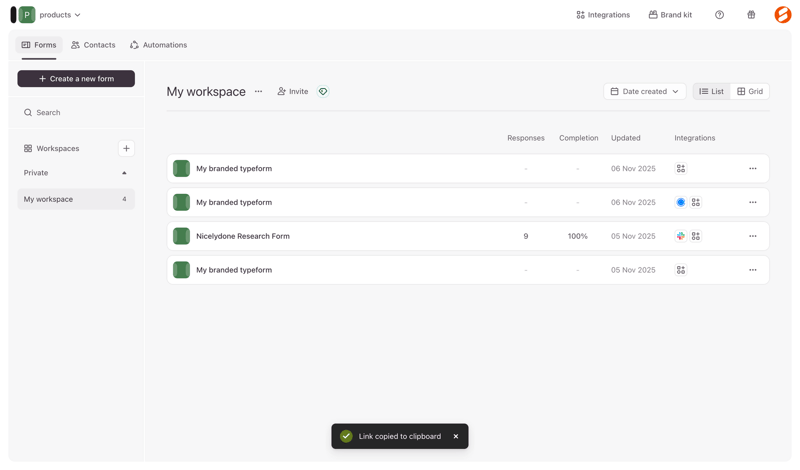Click the Updated column header

click(x=626, y=138)
